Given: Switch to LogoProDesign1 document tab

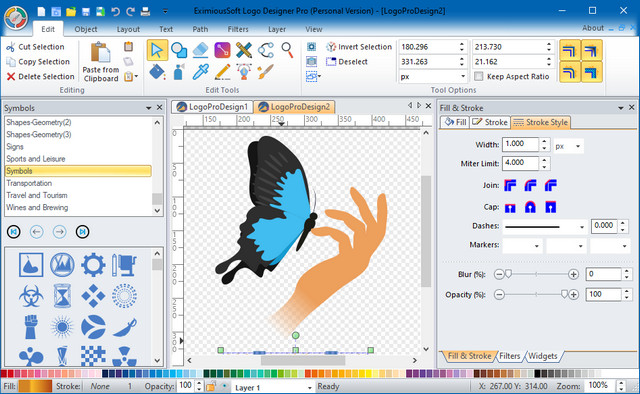Looking at the screenshot, I should coord(212,107).
